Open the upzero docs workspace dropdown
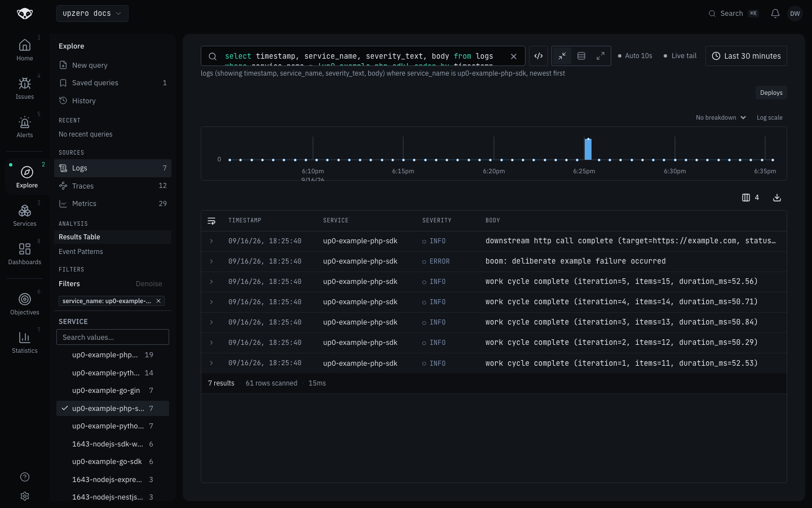 [x=92, y=14]
